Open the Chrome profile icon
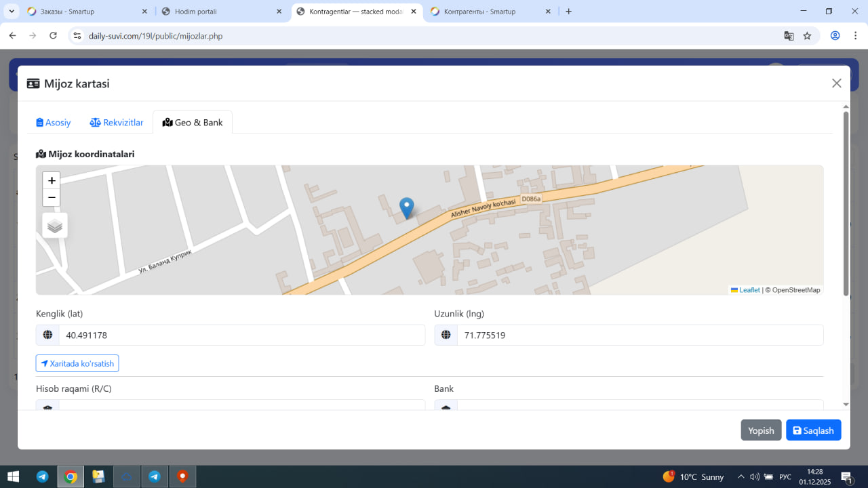 point(835,36)
